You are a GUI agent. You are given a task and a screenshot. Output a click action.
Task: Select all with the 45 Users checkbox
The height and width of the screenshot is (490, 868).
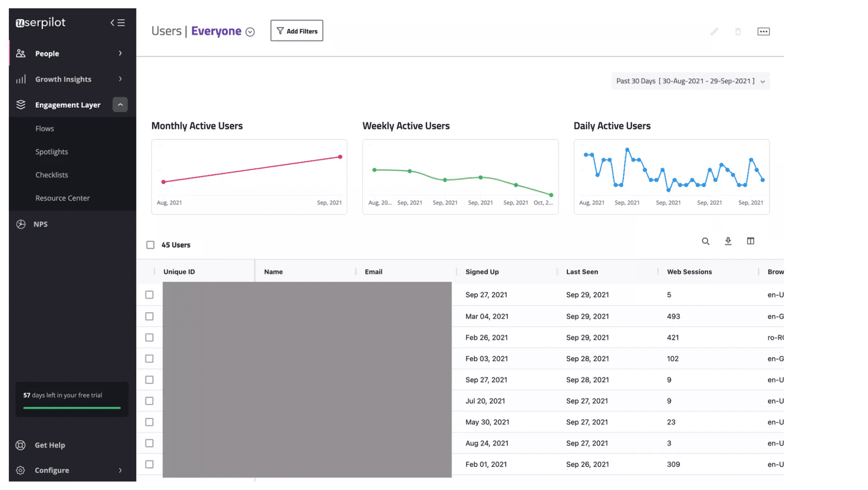pos(150,245)
